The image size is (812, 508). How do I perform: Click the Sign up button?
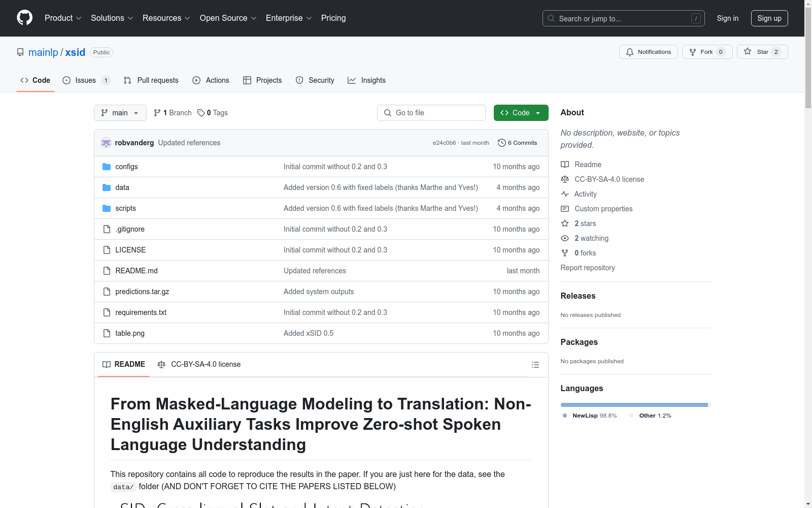(769, 18)
